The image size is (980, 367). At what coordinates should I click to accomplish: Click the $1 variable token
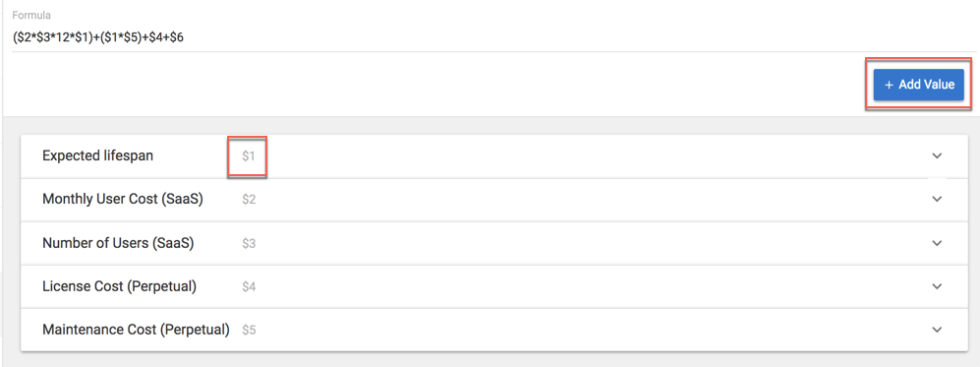pos(248,156)
